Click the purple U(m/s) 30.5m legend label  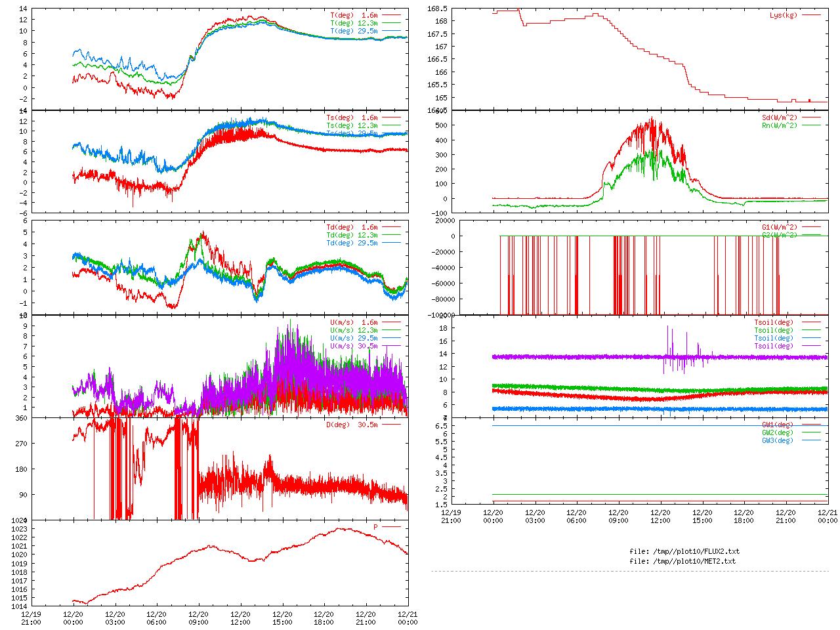pos(354,346)
